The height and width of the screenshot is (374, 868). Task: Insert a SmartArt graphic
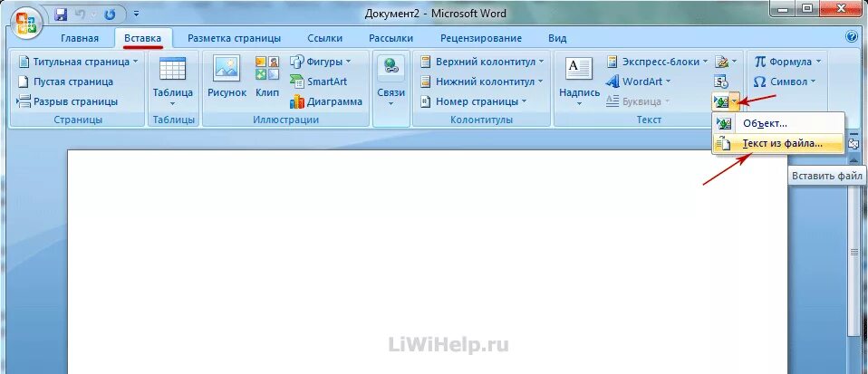319,82
